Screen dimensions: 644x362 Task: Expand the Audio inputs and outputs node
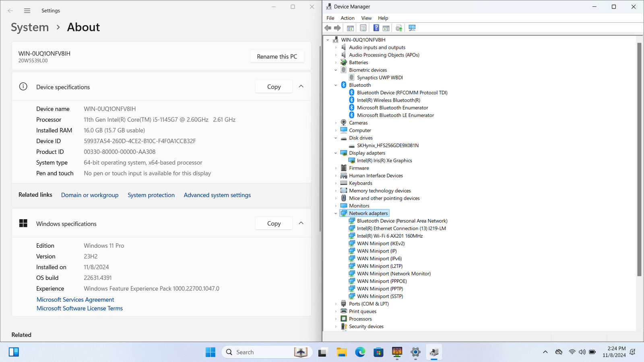336,47
